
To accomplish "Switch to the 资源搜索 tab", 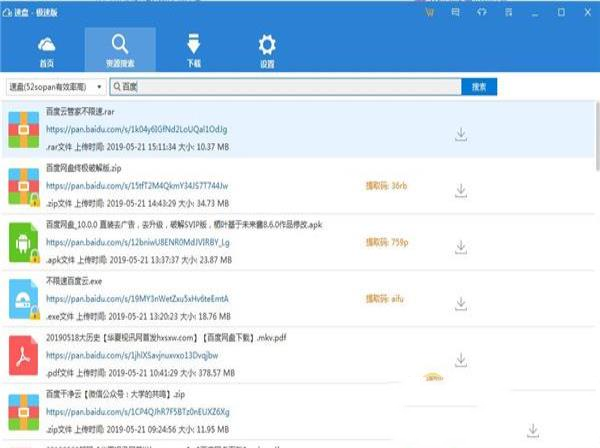I will coord(119,50).
